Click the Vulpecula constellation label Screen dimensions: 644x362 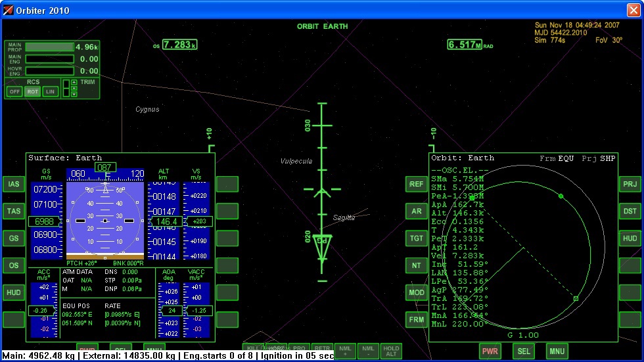296,161
